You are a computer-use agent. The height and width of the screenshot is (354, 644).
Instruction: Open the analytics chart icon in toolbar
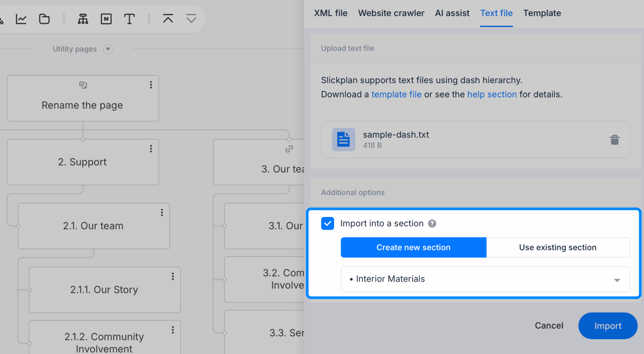21,19
